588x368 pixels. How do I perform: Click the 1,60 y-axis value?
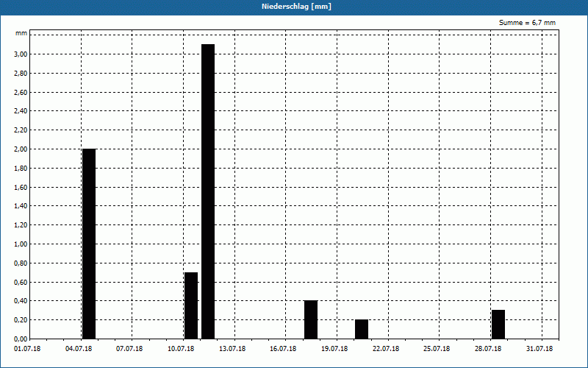pyautogui.click(x=21, y=187)
